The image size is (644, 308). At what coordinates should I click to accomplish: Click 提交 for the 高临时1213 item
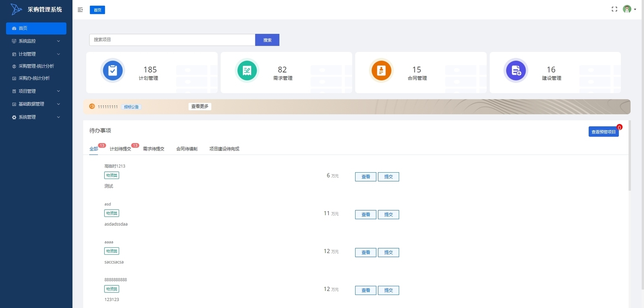click(x=388, y=177)
